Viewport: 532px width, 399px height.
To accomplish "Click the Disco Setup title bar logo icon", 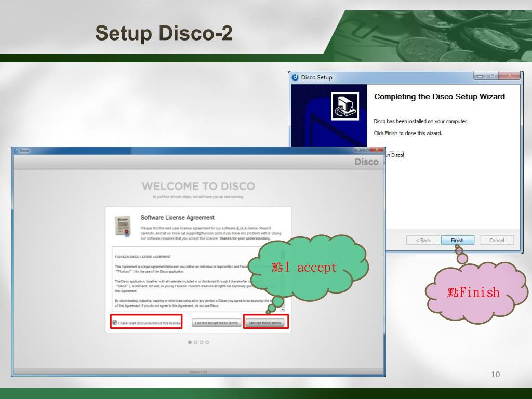I will (x=295, y=77).
